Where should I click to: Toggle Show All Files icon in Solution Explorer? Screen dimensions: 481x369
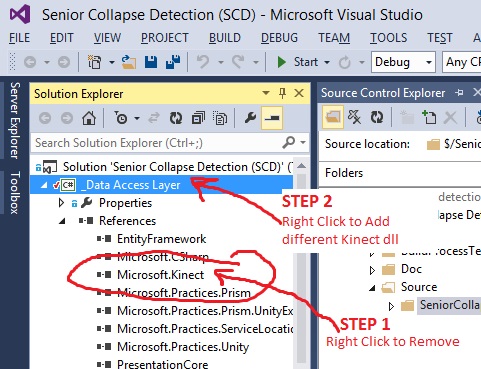tap(220, 118)
